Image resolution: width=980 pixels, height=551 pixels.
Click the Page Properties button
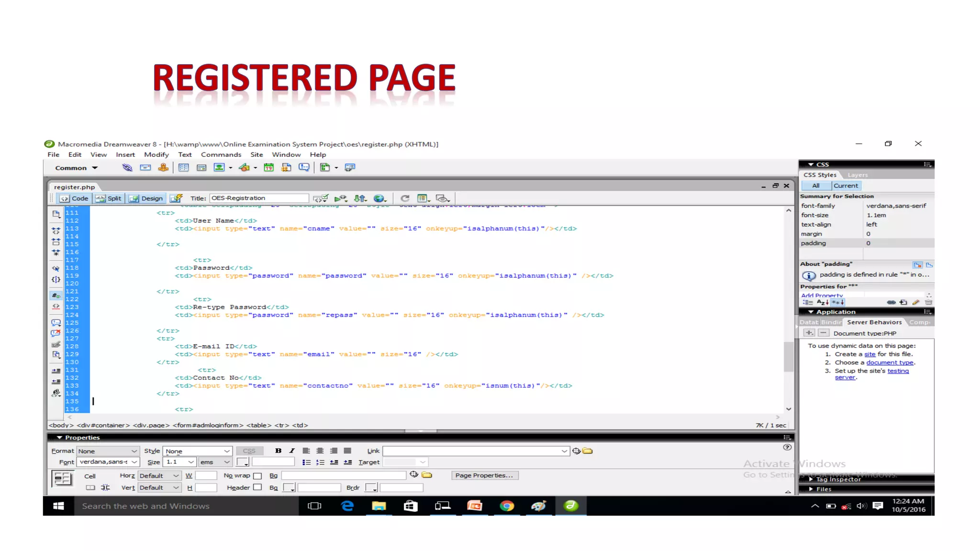point(484,475)
